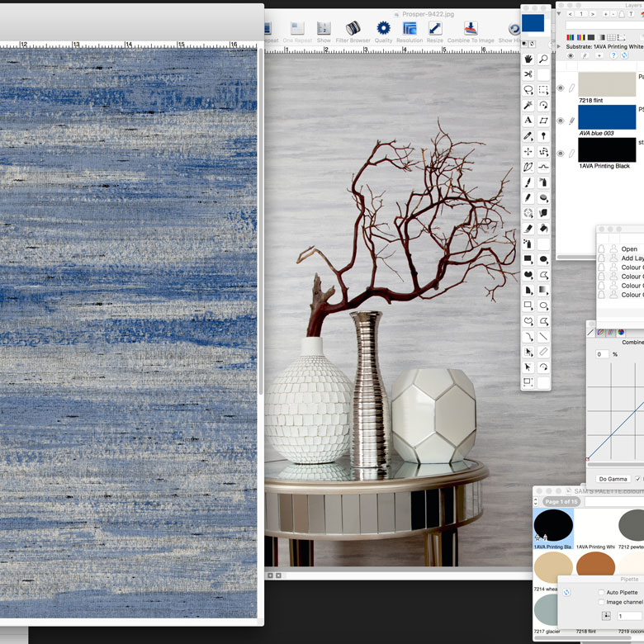
Task: Click the current blue foreground colour swatch
Action: 533,23
